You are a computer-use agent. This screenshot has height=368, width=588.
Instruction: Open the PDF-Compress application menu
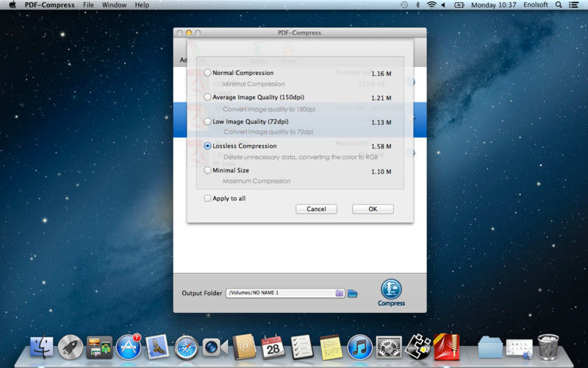pos(49,5)
